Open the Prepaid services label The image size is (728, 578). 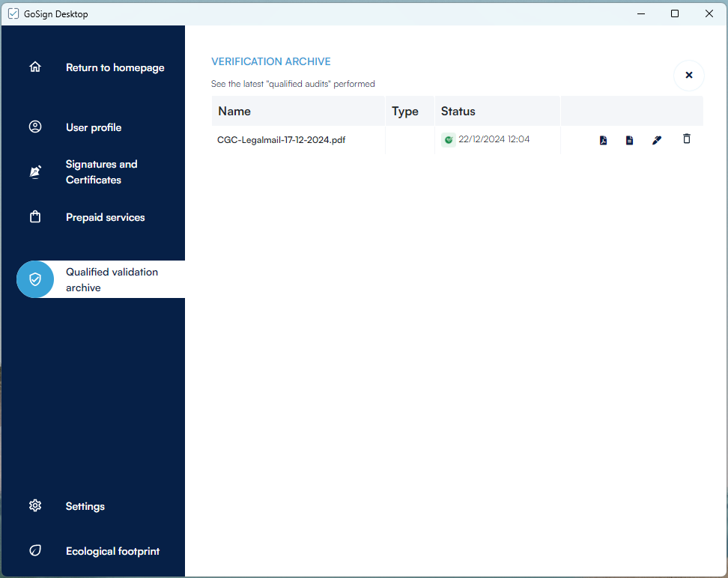tap(105, 217)
